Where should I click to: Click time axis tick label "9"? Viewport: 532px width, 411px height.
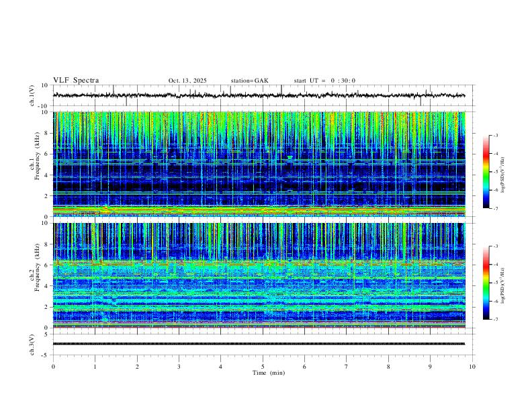(430, 367)
